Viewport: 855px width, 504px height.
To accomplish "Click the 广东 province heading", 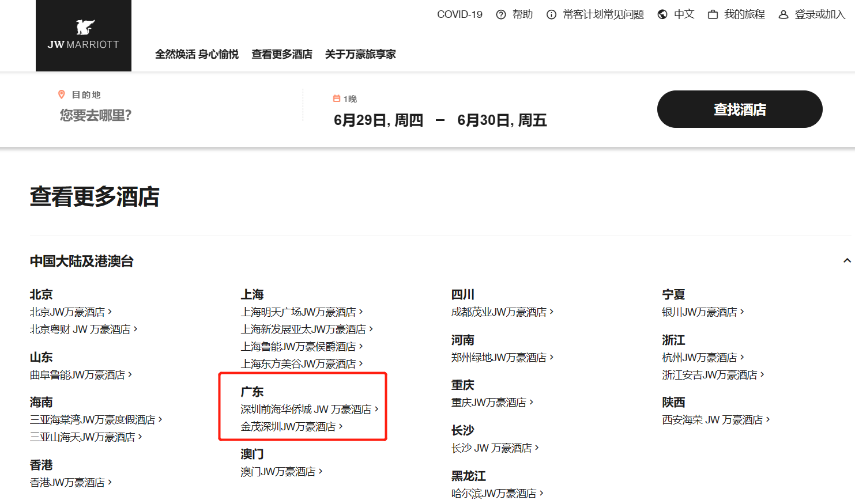I will tap(252, 392).
